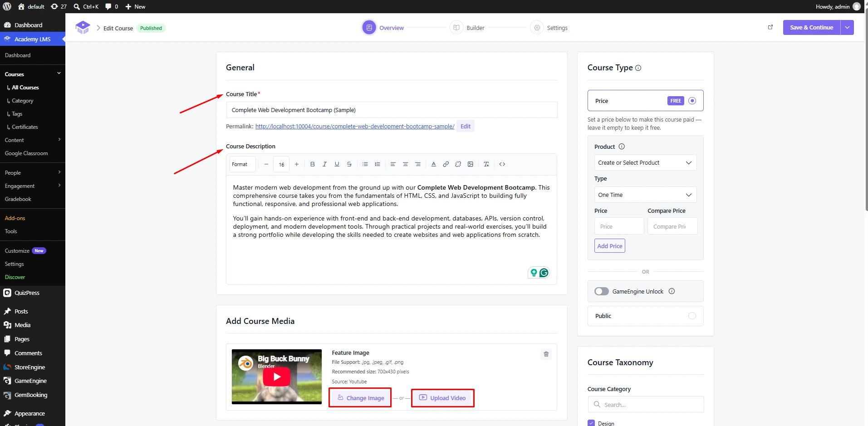868x426 pixels.
Task: Open the text color picker
Action: pos(433,164)
